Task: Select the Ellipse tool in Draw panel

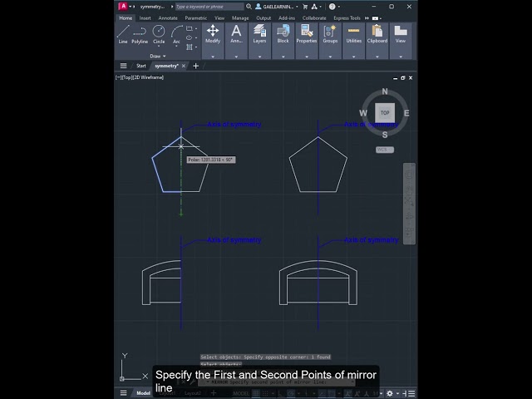Action: pyautogui.click(x=190, y=37)
